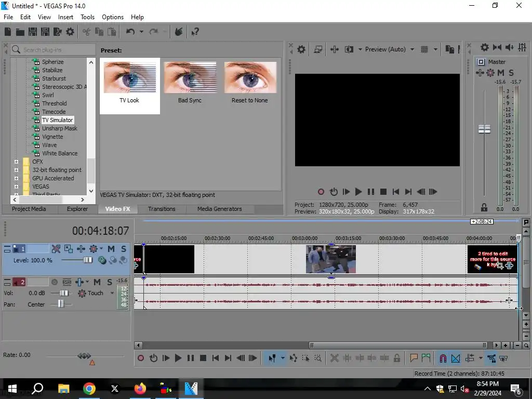The width and height of the screenshot is (532, 399).
Task: Click the audio track Pan slider handle
Action: click(60, 303)
